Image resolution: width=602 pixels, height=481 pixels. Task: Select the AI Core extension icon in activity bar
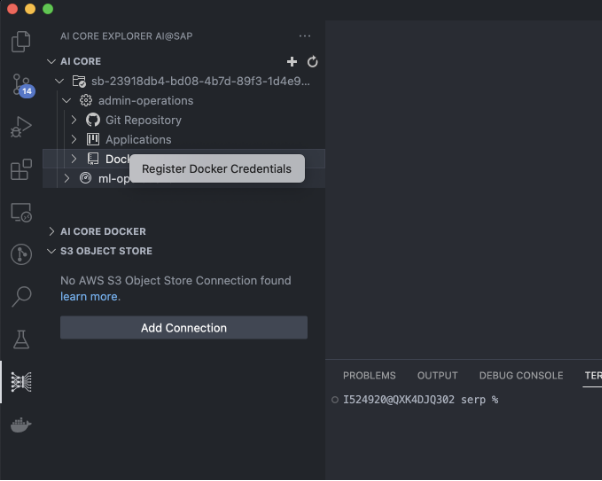[21, 382]
